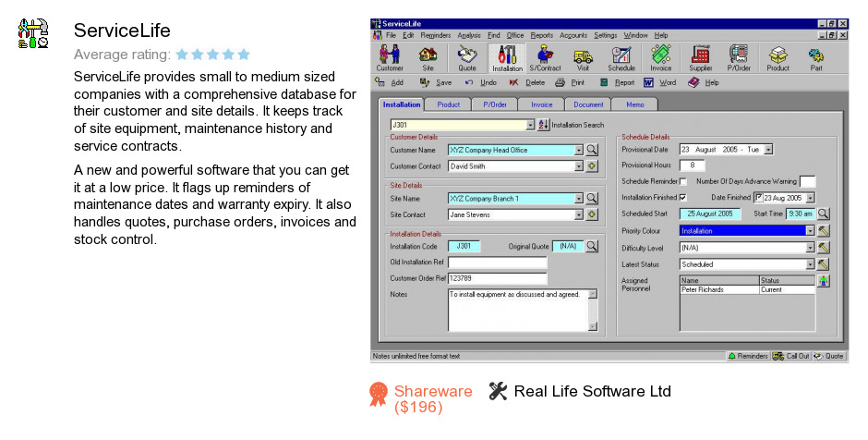The height and width of the screenshot is (440, 868).
Task: Click Print in the action toolbar
Action: (570, 82)
